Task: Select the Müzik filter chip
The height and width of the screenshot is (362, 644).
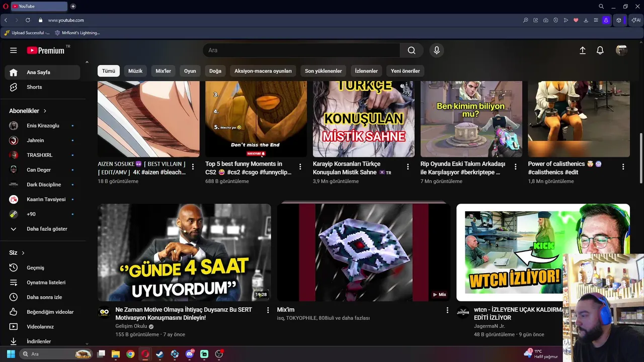Action: click(135, 71)
